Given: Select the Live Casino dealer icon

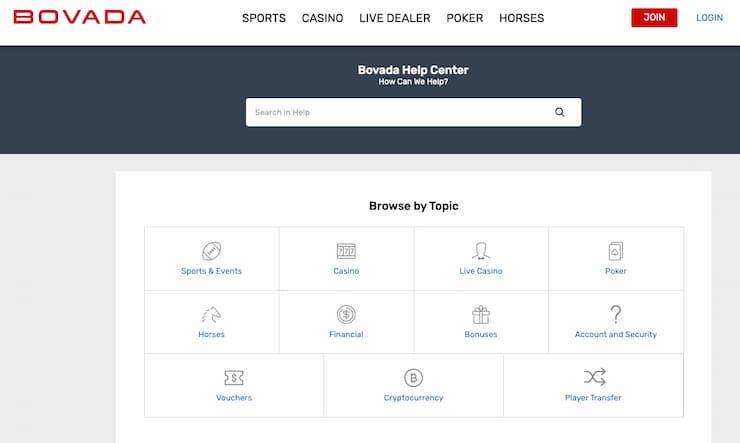Looking at the screenshot, I should point(480,251).
